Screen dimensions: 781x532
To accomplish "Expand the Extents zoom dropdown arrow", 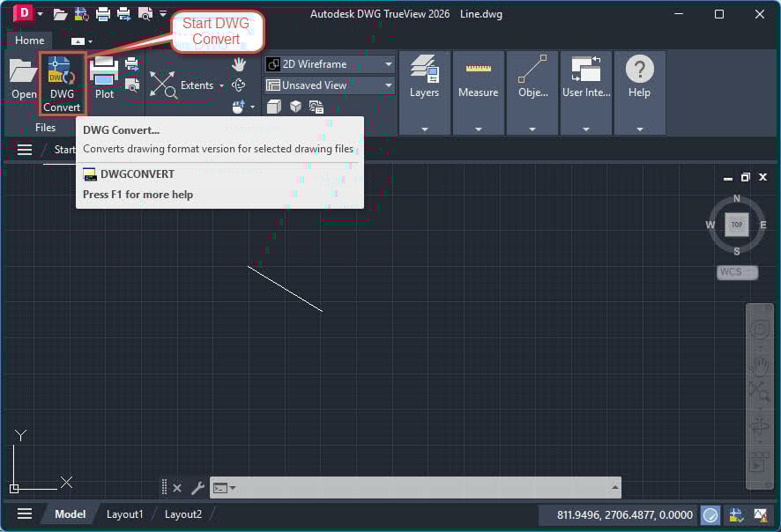I will 222,85.
